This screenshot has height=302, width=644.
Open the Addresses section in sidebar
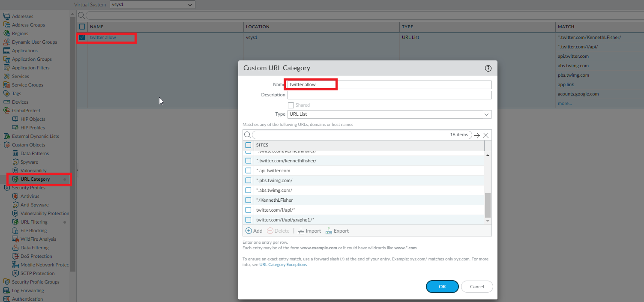coord(23,16)
